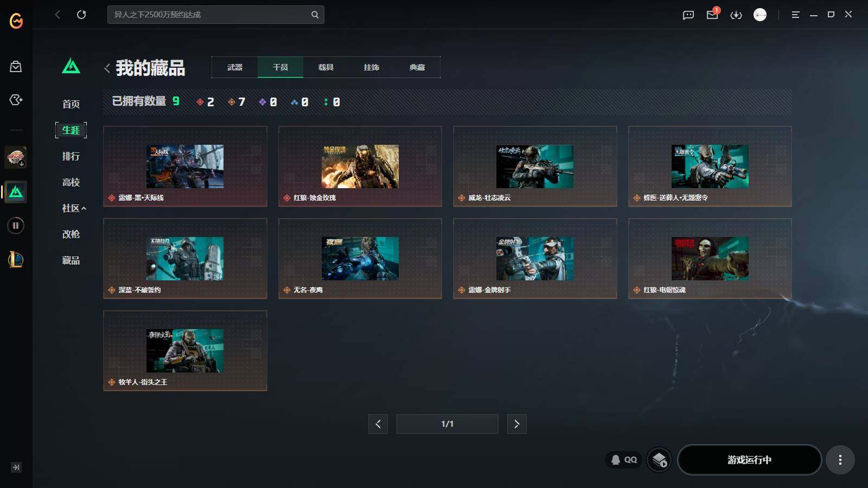Viewport: 868px width, 488px height.
Task: Go back using arrow beside 我的藏品
Action: click(x=107, y=68)
